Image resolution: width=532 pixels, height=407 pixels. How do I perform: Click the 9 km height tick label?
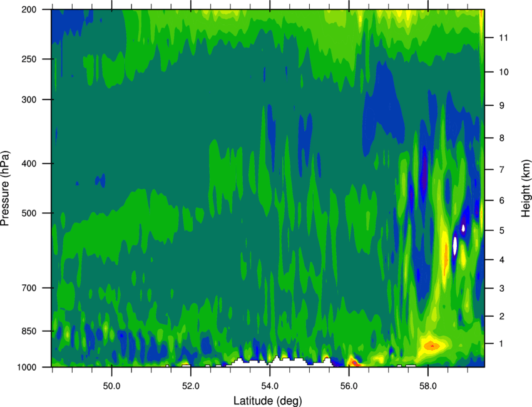point(501,106)
